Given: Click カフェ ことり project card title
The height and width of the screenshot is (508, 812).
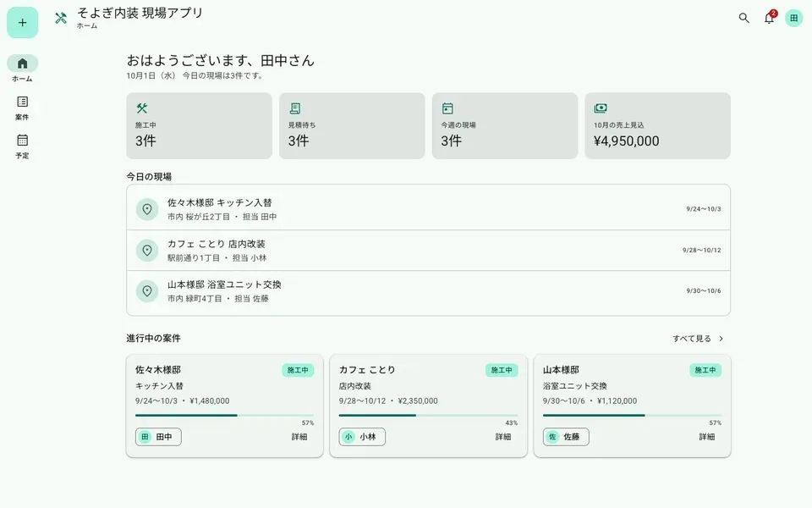Looking at the screenshot, I should [x=367, y=370].
